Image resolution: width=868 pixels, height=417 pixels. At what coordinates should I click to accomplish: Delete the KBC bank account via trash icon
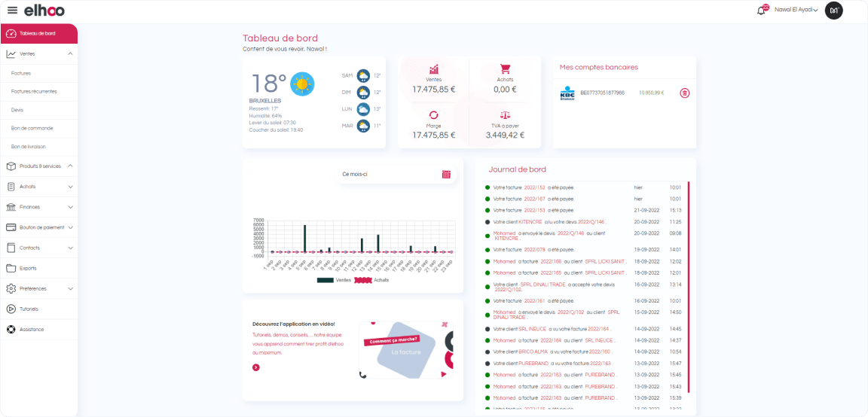click(684, 93)
